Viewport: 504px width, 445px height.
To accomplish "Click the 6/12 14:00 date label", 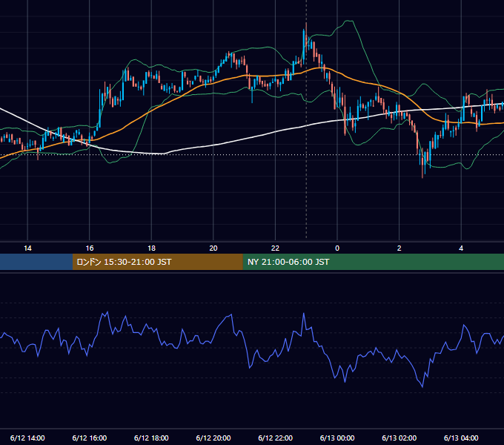I will pyautogui.click(x=27, y=438).
